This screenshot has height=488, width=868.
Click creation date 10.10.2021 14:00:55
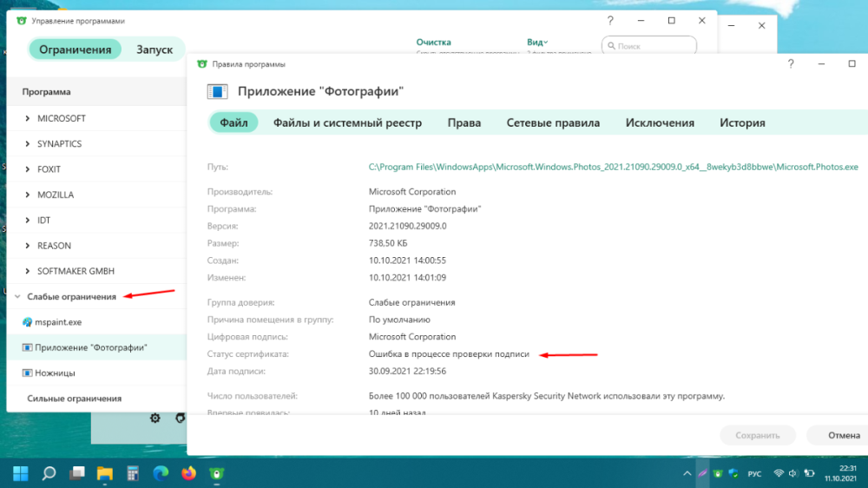pyautogui.click(x=407, y=260)
